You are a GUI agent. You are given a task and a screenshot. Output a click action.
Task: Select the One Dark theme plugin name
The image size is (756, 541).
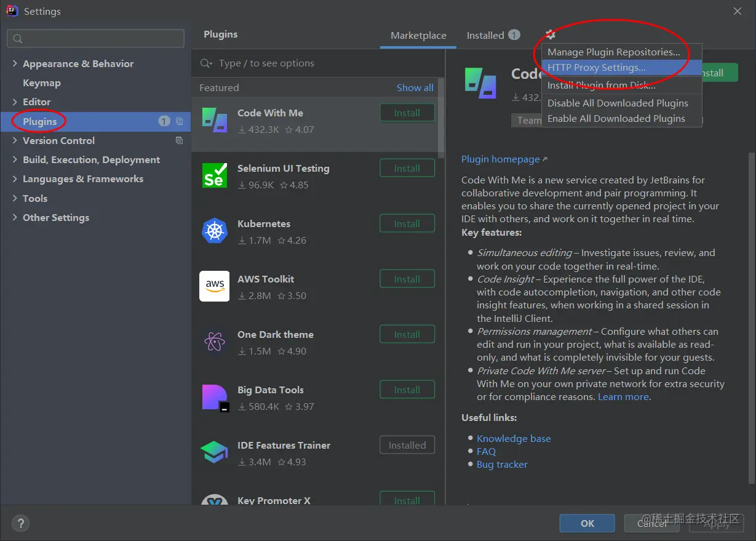[x=276, y=335]
